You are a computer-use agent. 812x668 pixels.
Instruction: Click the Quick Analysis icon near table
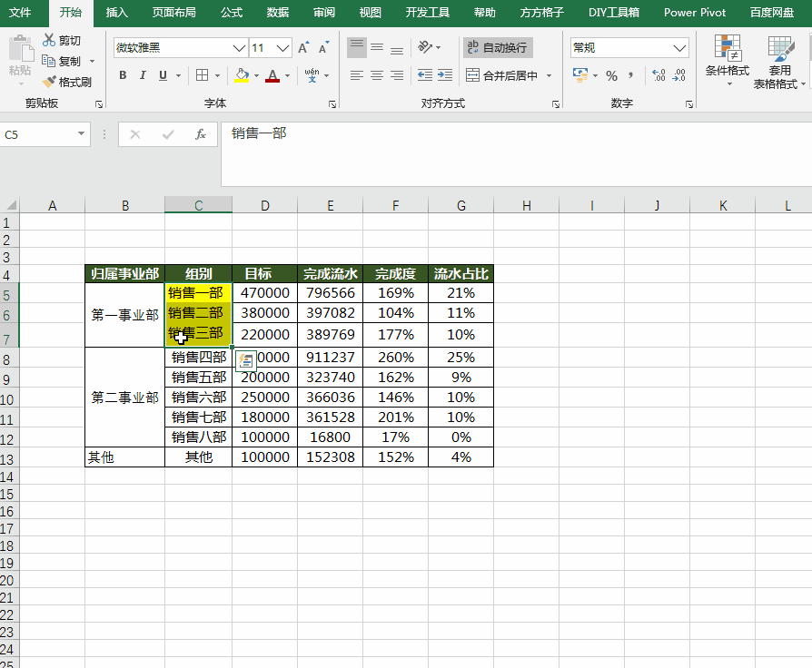coord(246,360)
